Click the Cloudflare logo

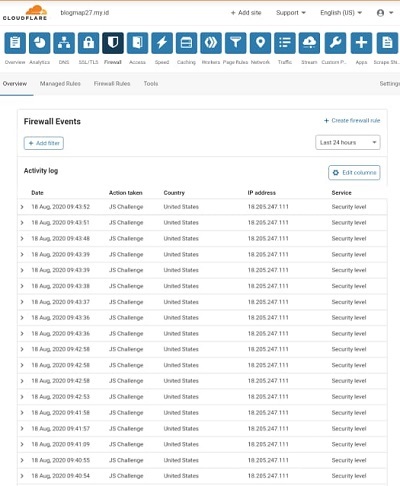25,13
